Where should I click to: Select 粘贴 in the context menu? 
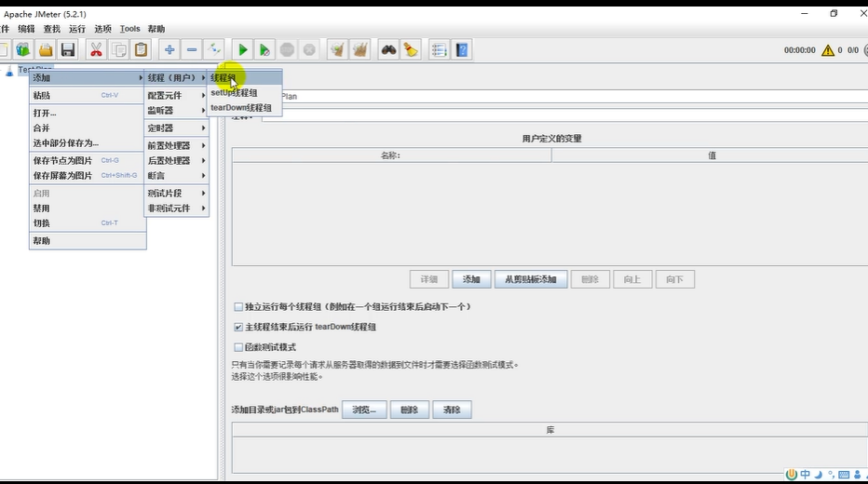click(88, 95)
